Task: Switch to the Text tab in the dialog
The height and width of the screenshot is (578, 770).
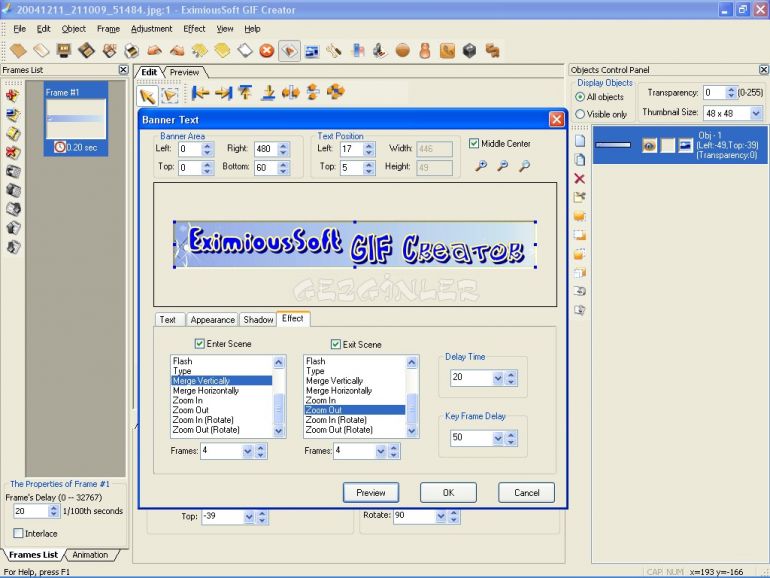Action: click(x=167, y=320)
